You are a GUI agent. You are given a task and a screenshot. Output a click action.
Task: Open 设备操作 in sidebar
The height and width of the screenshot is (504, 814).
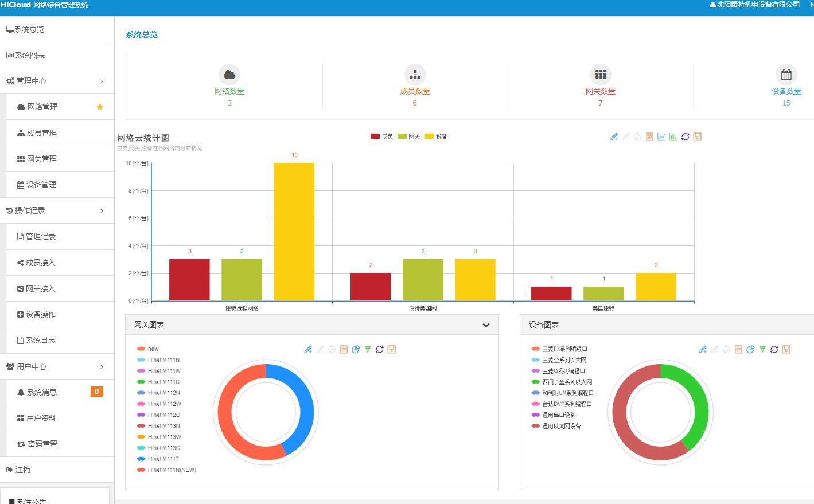60,314
